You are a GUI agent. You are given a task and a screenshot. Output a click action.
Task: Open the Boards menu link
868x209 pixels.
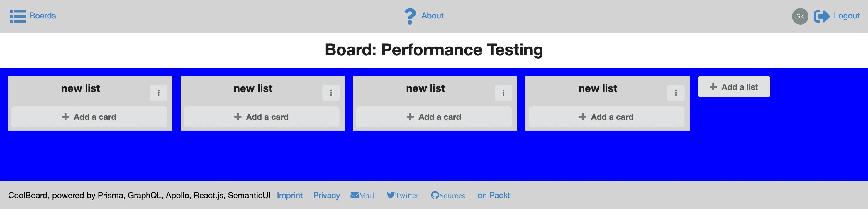[43, 16]
